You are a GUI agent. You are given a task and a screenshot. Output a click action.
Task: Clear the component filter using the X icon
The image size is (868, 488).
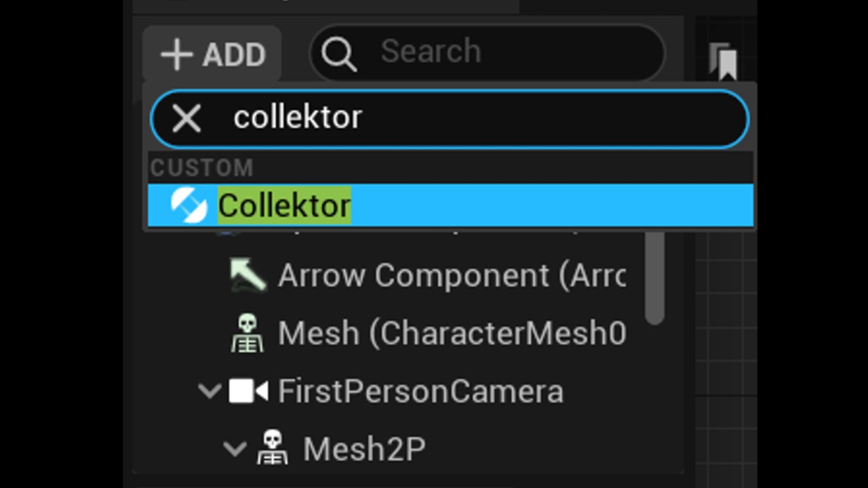click(186, 118)
